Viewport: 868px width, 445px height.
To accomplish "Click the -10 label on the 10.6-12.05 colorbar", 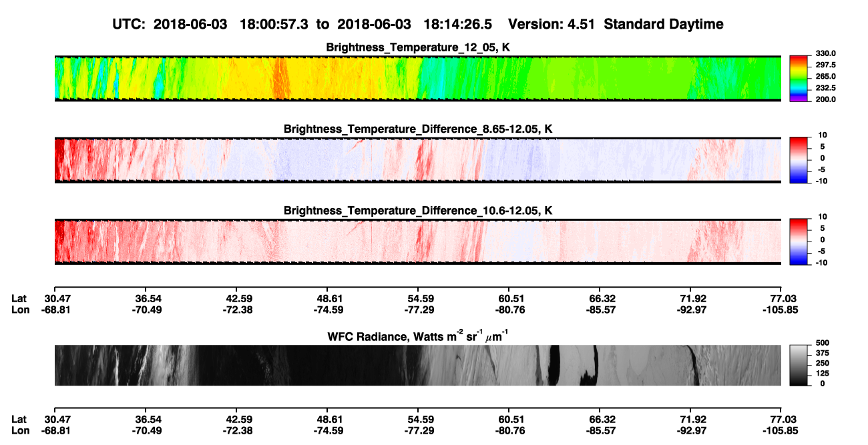I will click(821, 263).
